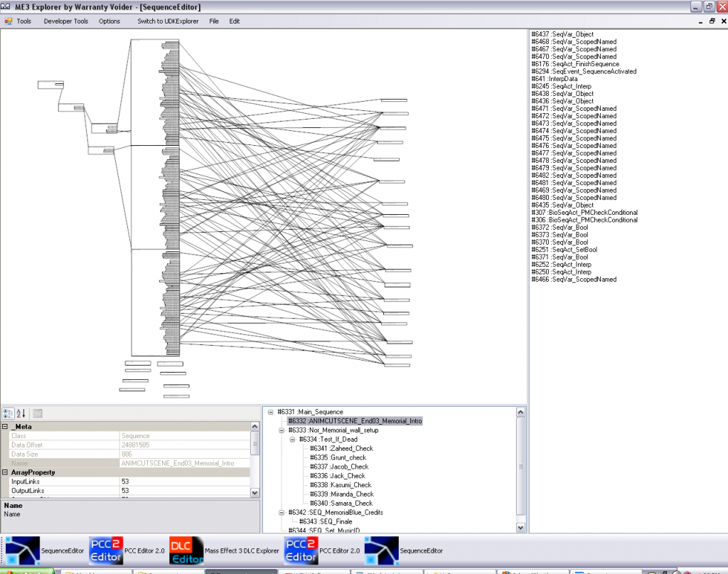Collapse the _Meta property category
728x574 pixels.
(x=5, y=427)
